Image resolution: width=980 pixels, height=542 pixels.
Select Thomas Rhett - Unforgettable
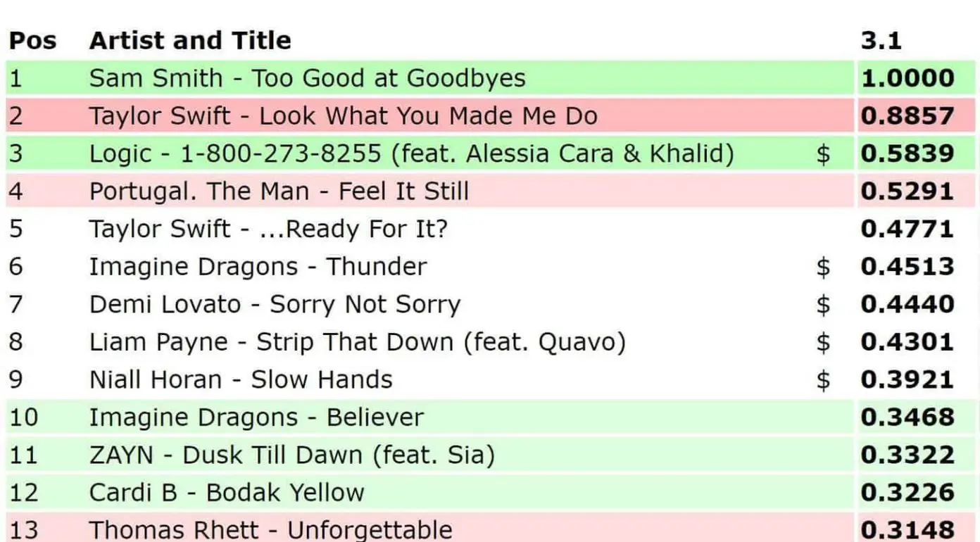[x=270, y=529]
